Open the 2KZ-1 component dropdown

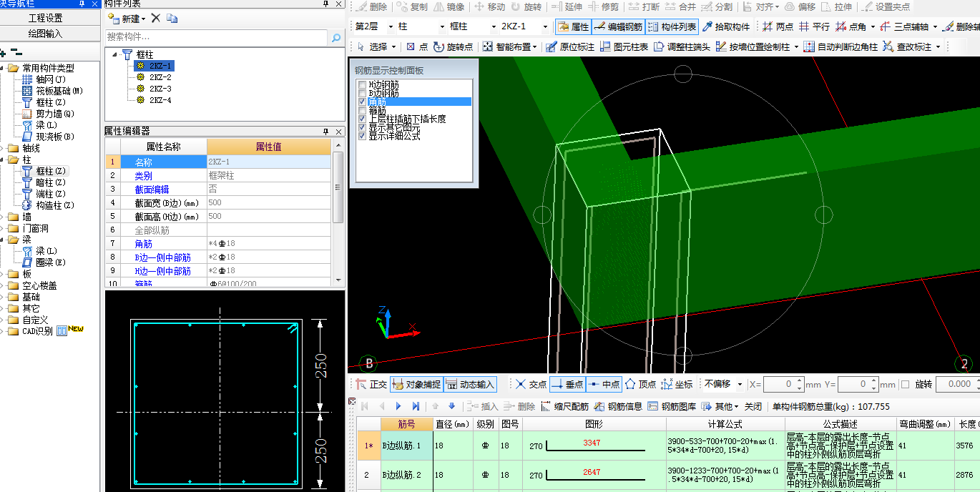click(x=545, y=27)
